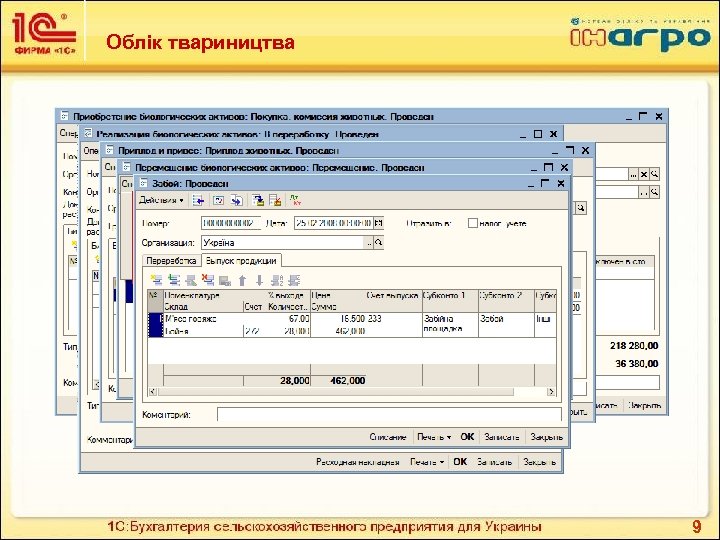Click the magnifier icon in Приплод и привес window
Viewport: 720px width, 540px height.
(581, 208)
